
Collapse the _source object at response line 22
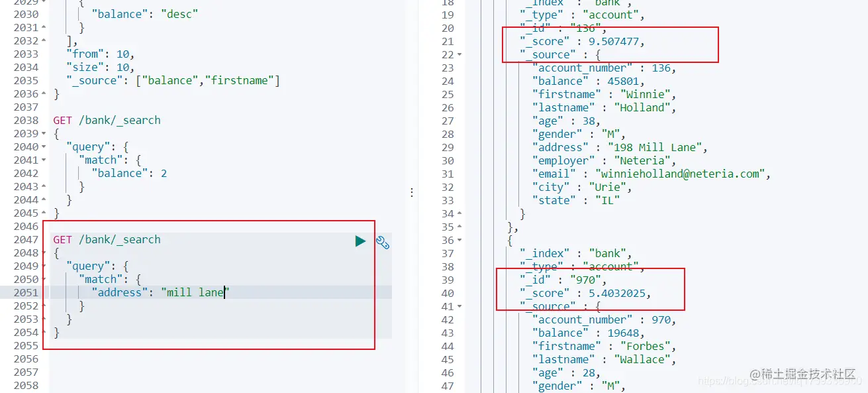460,54
